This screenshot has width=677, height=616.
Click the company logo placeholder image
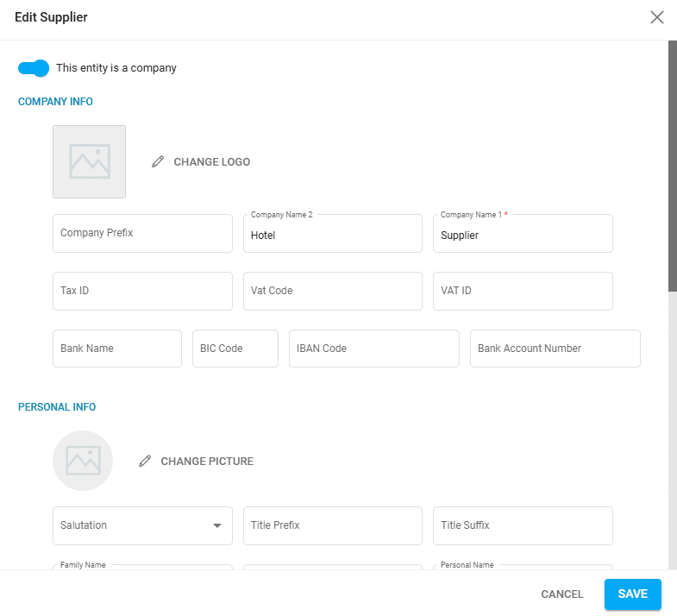tap(90, 162)
